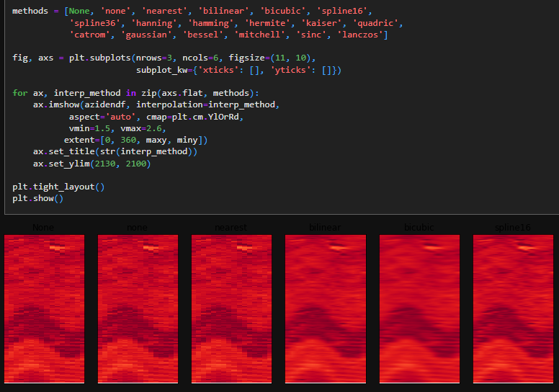
Task: Click the 'spline36' string in code
Action: [95, 23]
